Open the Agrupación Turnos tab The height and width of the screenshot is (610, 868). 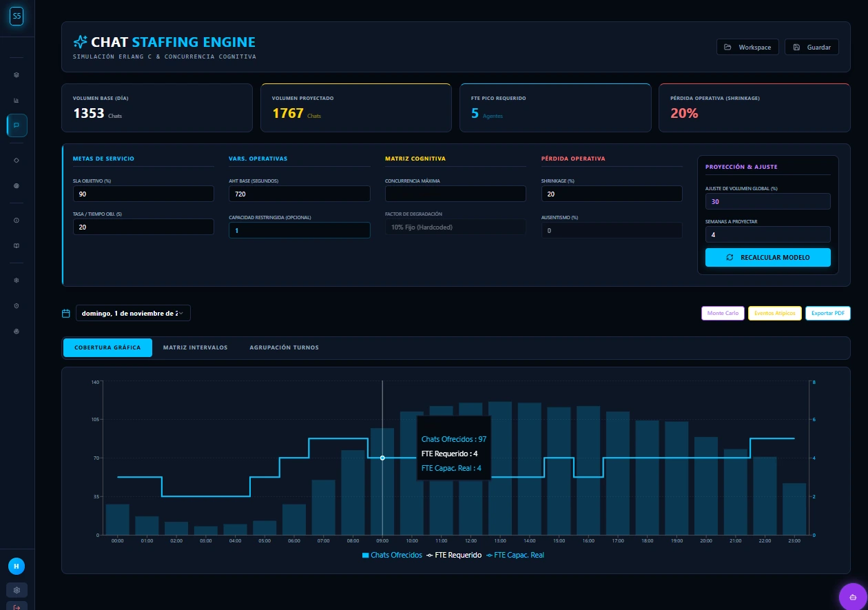click(x=284, y=347)
